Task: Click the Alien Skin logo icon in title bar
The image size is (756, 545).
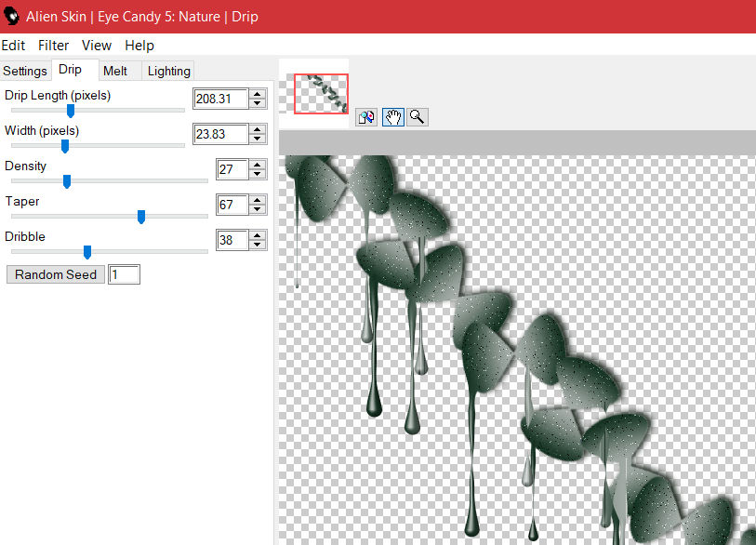Action: click(x=12, y=16)
